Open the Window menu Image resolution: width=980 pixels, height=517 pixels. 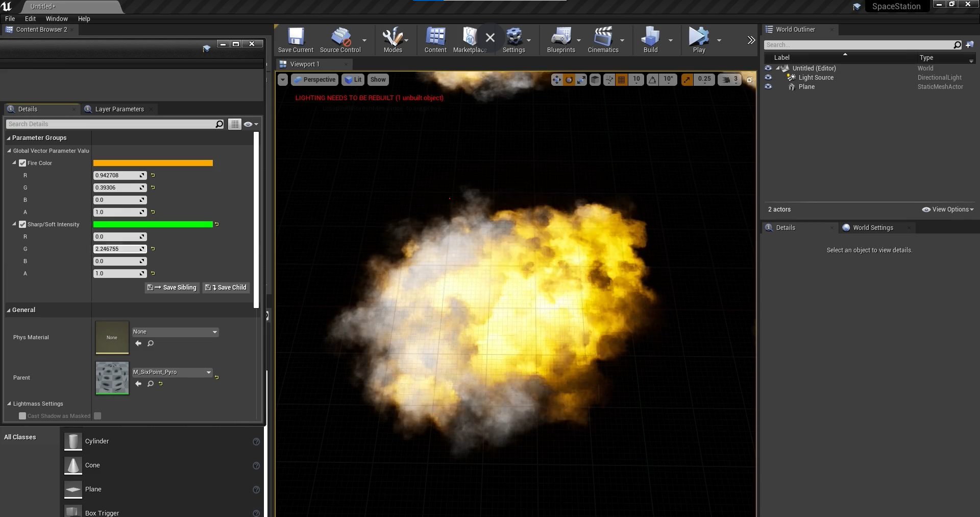tap(57, 19)
